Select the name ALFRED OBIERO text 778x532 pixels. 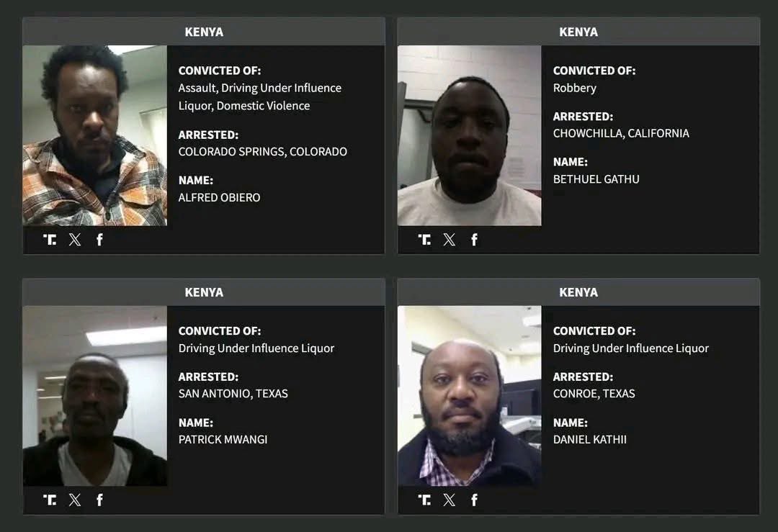coord(219,197)
